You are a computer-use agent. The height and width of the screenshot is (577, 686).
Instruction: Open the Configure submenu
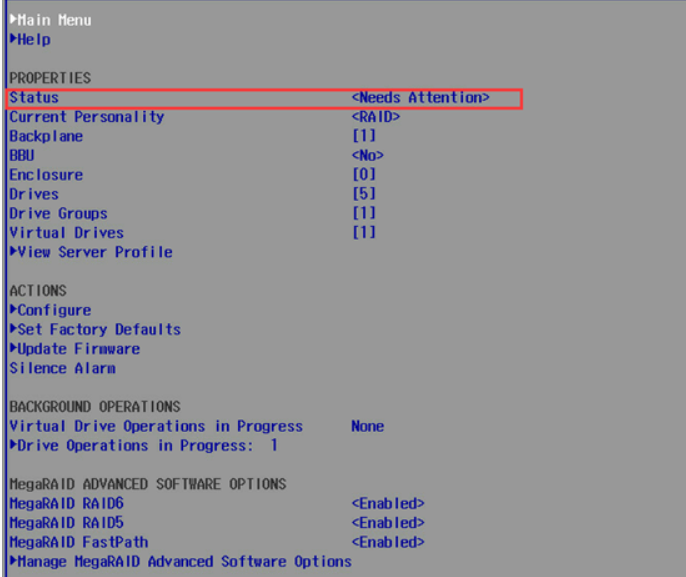[54, 310]
